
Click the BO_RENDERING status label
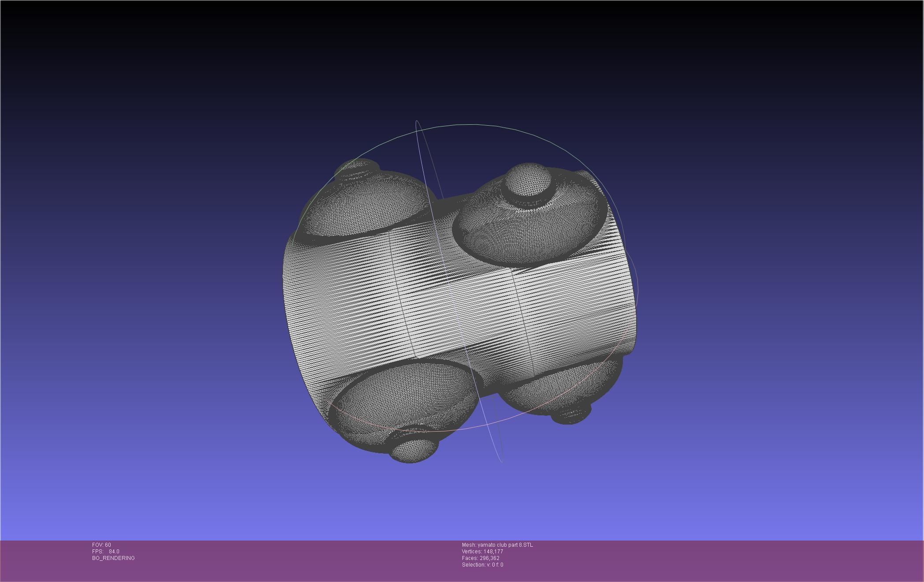tap(113, 558)
